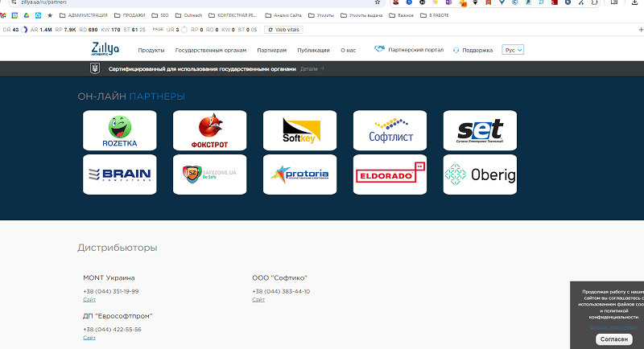Open the Партнерам menu
Image resolution: width=644 pixels, height=349 pixels.
coord(271,50)
